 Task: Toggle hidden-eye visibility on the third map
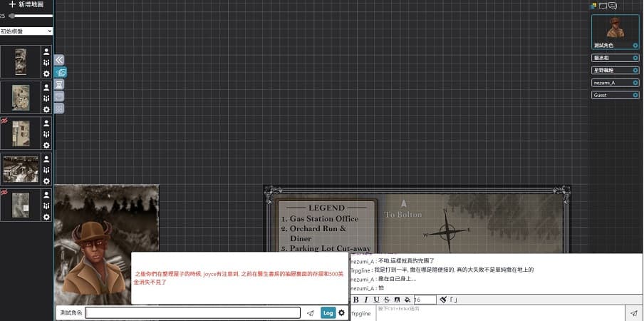click(x=4, y=122)
